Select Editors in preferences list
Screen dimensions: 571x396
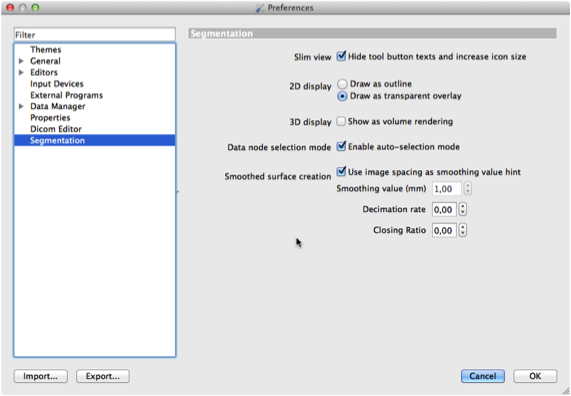(x=44, y=72)
